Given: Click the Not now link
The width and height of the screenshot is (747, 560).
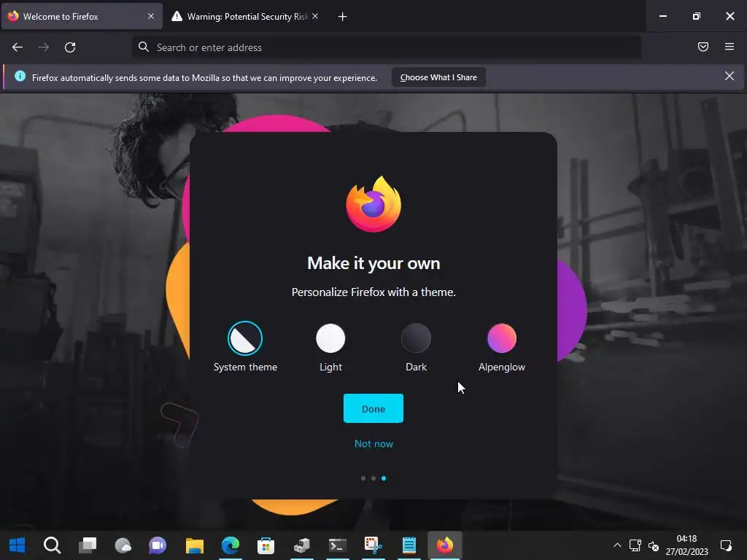Looking at the screenshot, I should [x=373, y=444].
